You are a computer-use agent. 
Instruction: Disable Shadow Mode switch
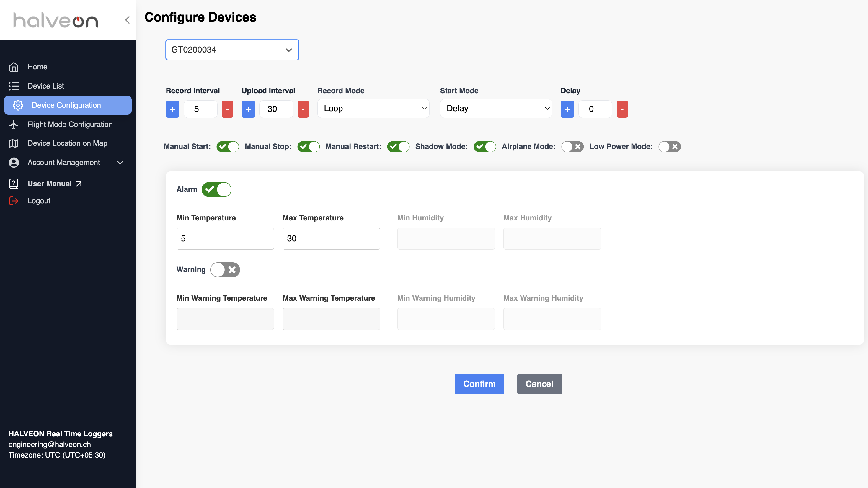point(485,147)
